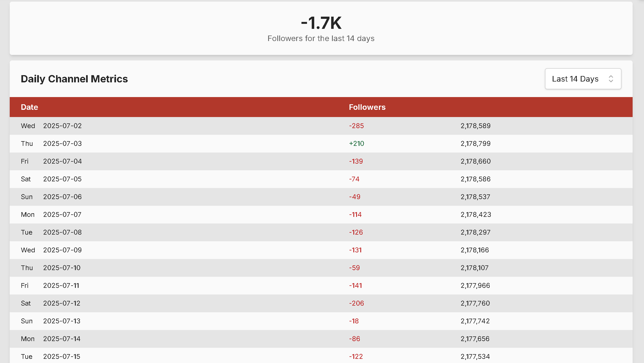Click the -49 follower change value

355,197
